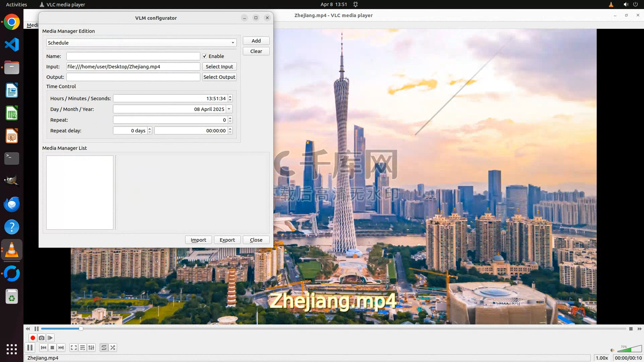
Task: Click the Select Input button
Action: (x=219, y=67)
